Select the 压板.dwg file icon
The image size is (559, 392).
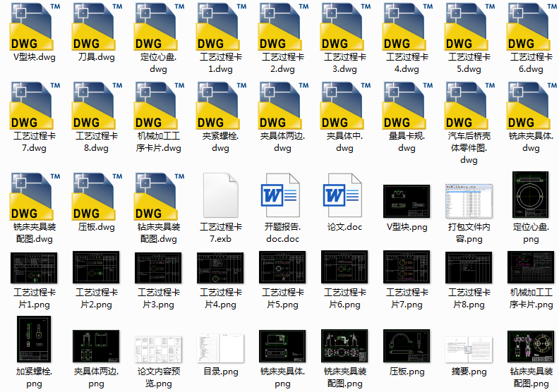[x=96, y=197]
